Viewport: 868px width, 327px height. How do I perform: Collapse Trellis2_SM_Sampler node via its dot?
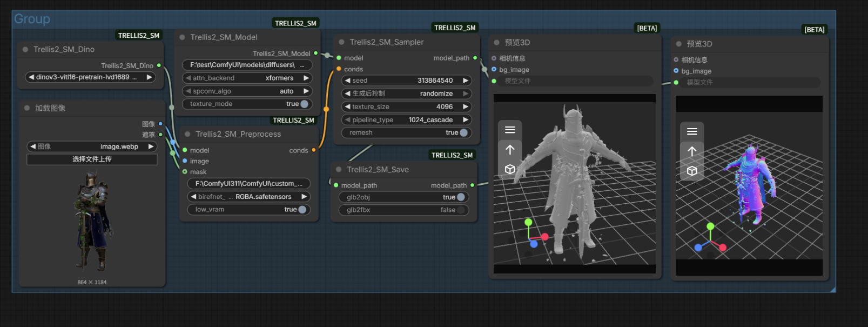tap(341, 42)
